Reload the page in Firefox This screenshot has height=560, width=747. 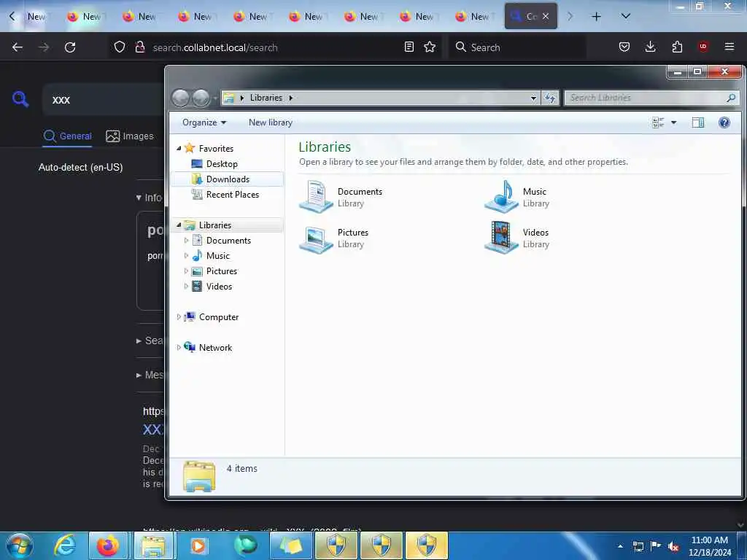pos(70,47)
